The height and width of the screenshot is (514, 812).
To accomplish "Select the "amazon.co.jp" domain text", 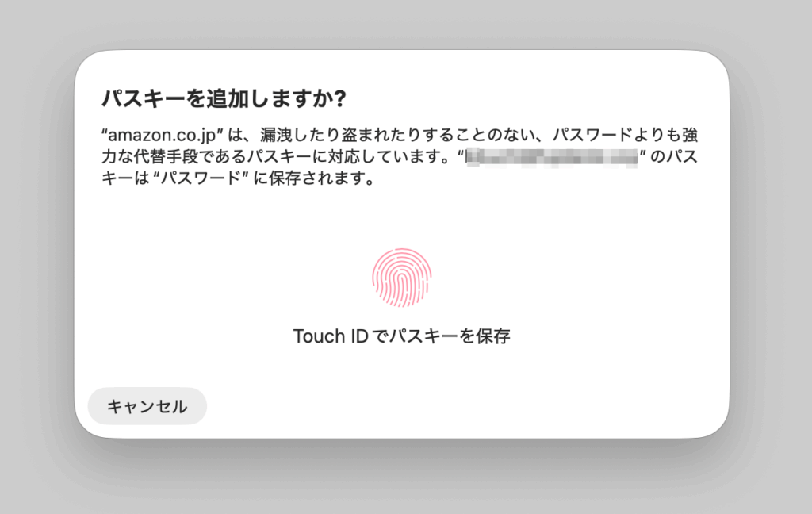I will click(x=162, y=135).
